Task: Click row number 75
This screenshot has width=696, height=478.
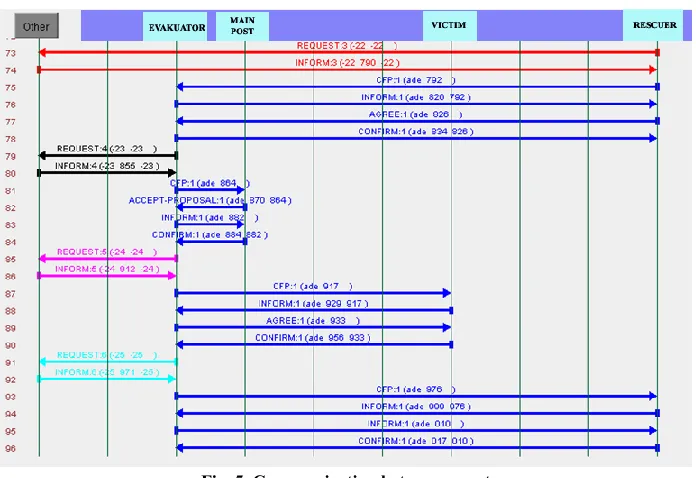Action: tap(10, 88)
